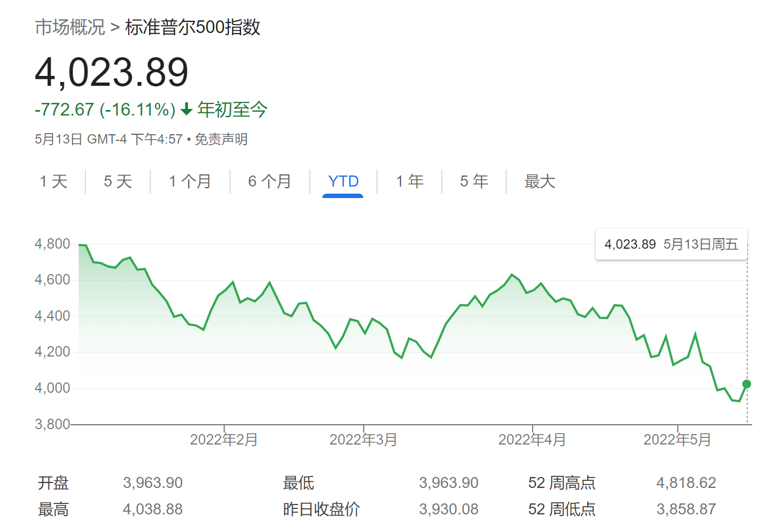This screenshot has height=532, width=783.
Task: Click the 最低 label
Action: 298,483
